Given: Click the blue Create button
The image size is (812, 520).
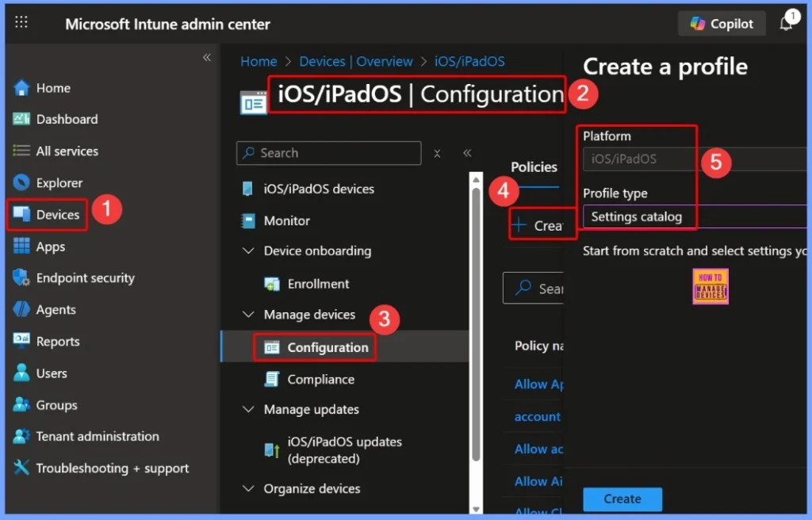Looking at the screenshot, I should click(x=622, y=499).
